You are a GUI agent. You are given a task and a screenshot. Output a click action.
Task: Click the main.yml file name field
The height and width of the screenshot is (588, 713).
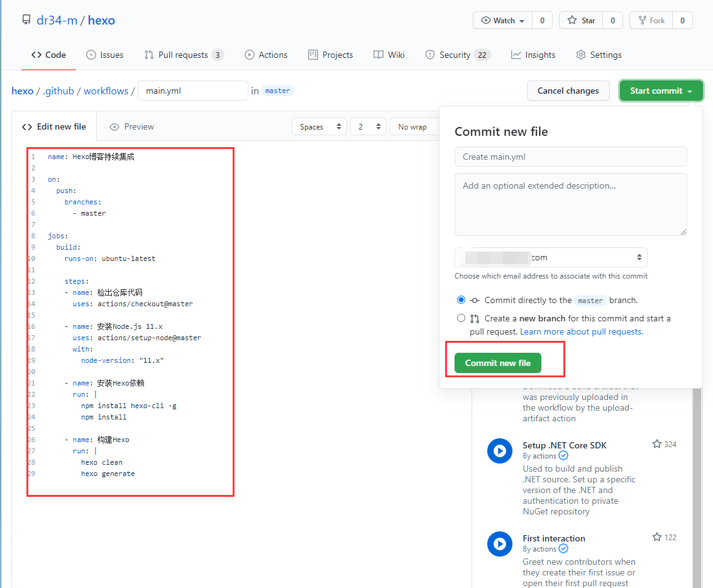click(x=193, y=91)
